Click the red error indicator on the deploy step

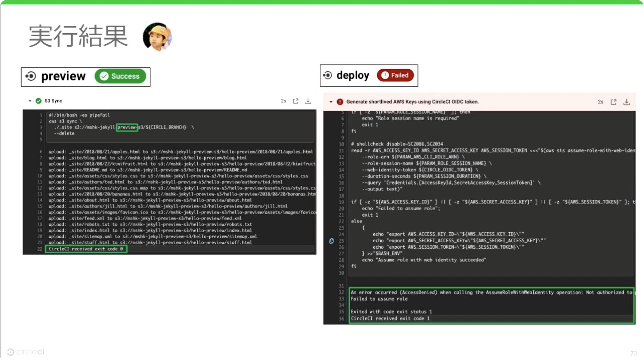tap(340, 102)
